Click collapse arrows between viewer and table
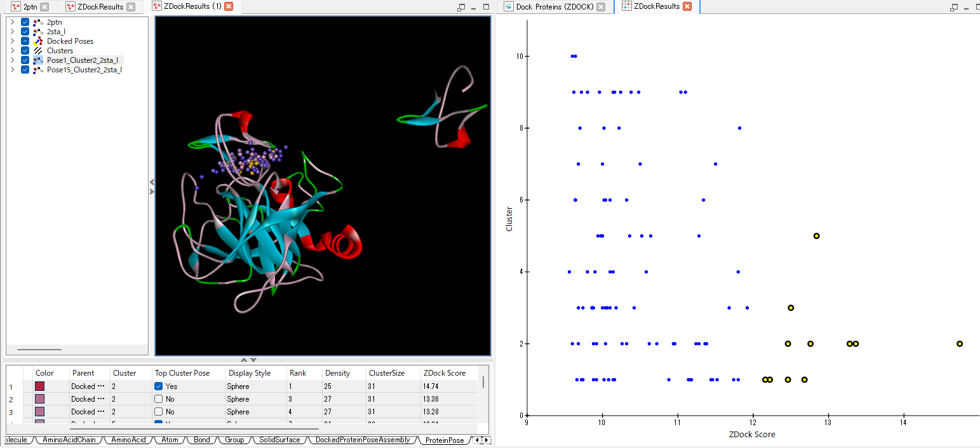 (248, 360)
